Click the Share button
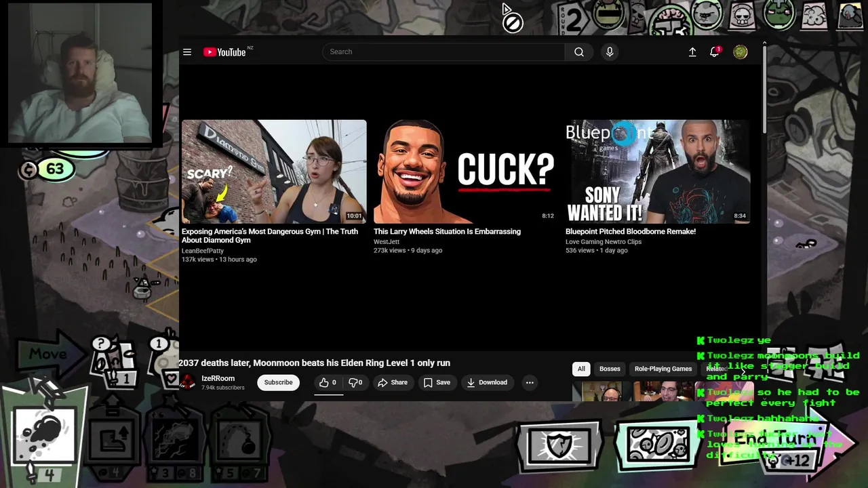Image resolution: width=868 pixels, height=488 pixels. pos(393,383)
